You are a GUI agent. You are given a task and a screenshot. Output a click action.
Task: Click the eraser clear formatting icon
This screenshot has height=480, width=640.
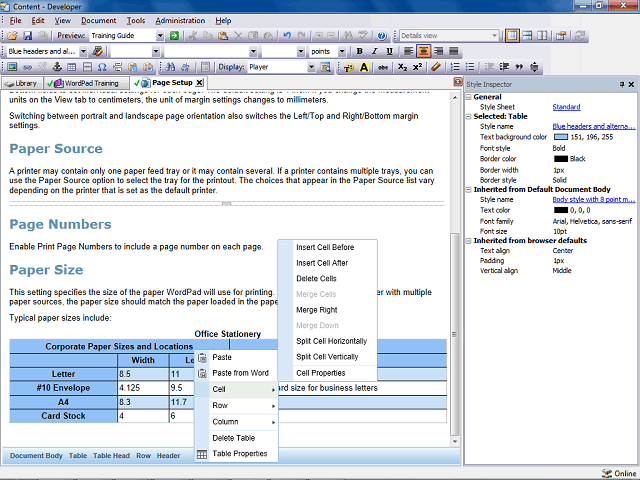point(436,67)
